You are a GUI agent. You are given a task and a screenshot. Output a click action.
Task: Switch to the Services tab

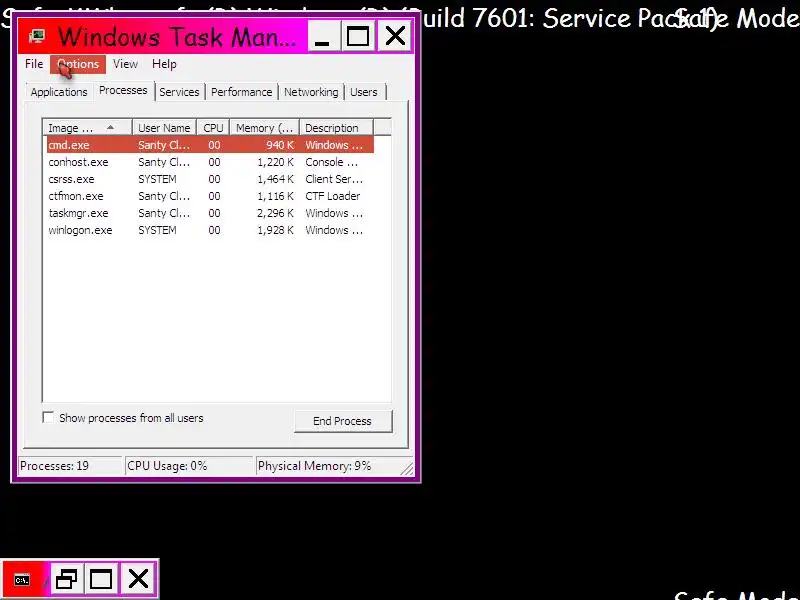[179, 92]
